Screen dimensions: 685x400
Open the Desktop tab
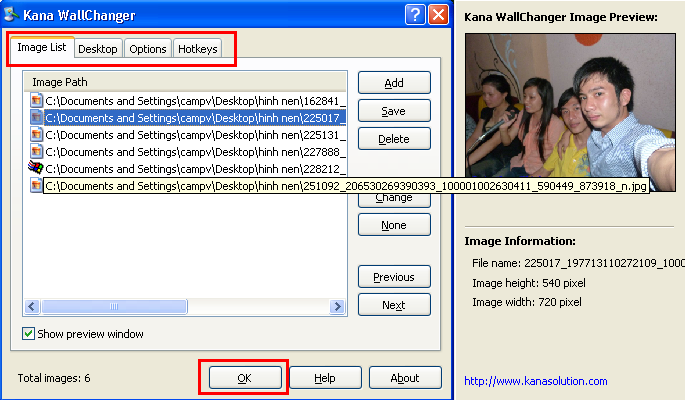(x=98, y=49)
